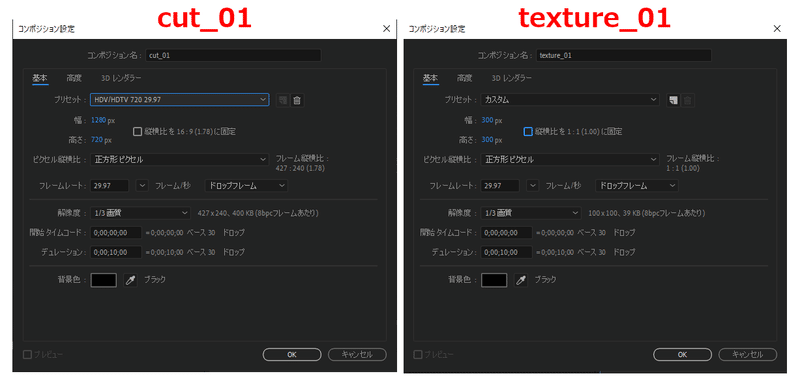The width and height of the screenshot is (800, 385).
Task: Click the composition name field showing texture_01
Action: [x=624, y=56]
